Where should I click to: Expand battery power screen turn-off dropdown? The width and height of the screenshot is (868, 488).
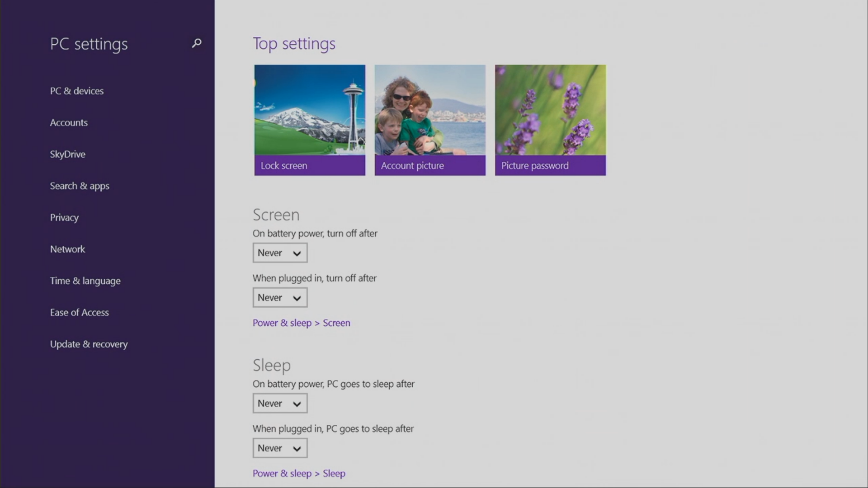280,253
